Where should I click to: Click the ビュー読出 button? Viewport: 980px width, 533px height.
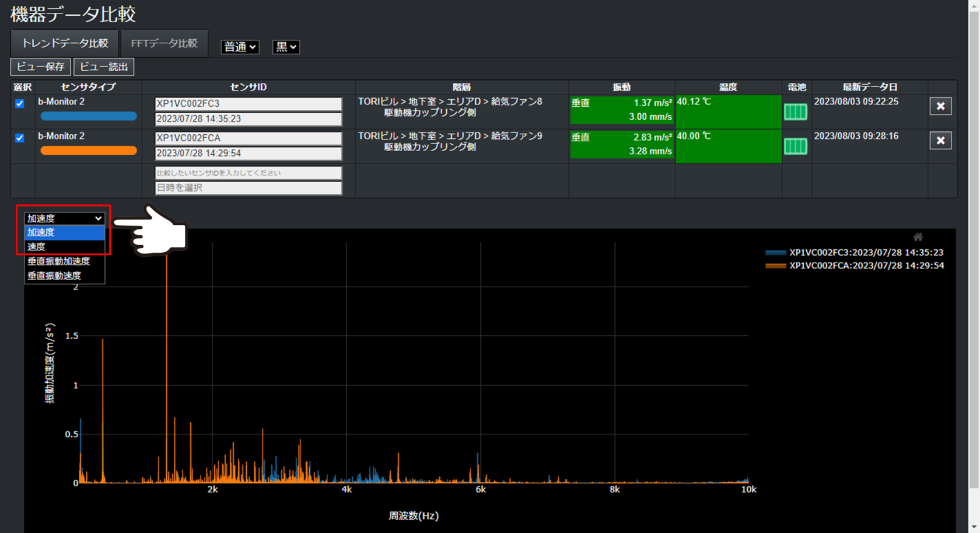(x=104, y=67)
